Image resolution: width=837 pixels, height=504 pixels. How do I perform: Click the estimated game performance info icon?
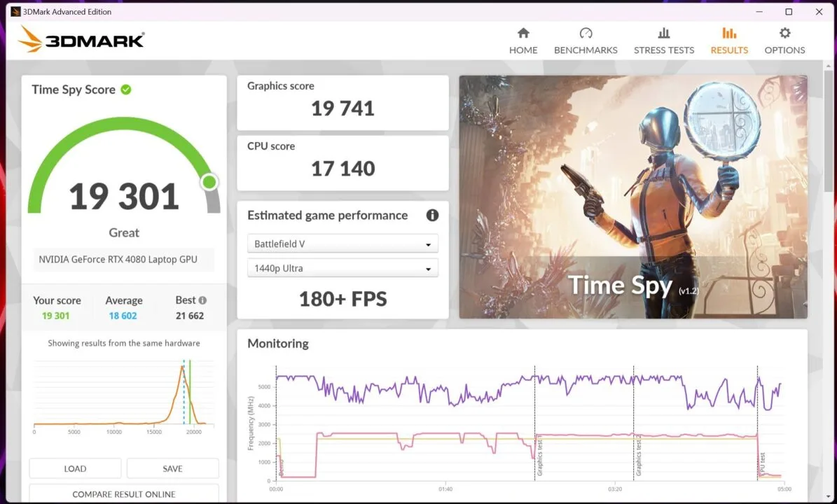pyautogui.click(x=432, y=215)
